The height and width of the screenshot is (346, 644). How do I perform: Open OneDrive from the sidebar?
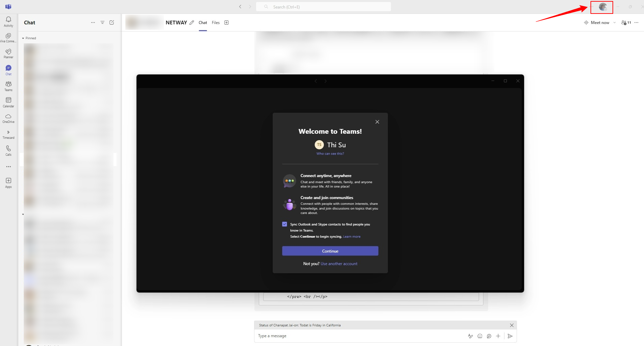8,118
